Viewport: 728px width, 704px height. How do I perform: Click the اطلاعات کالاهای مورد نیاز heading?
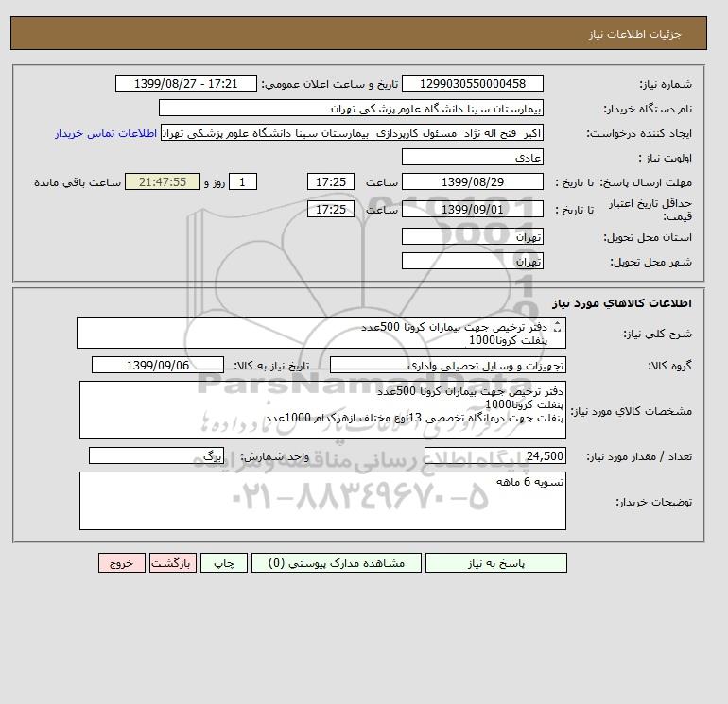pos(622,303)
